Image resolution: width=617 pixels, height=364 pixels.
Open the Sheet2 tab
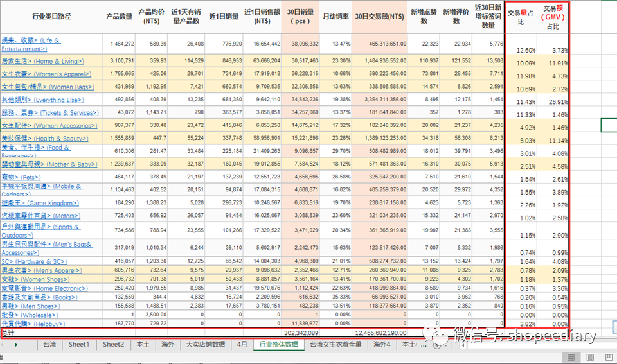[113, 344]
